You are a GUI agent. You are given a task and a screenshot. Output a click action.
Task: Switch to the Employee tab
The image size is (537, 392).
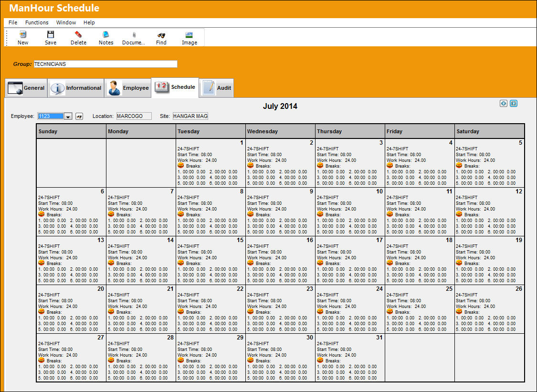coord(128,88)
